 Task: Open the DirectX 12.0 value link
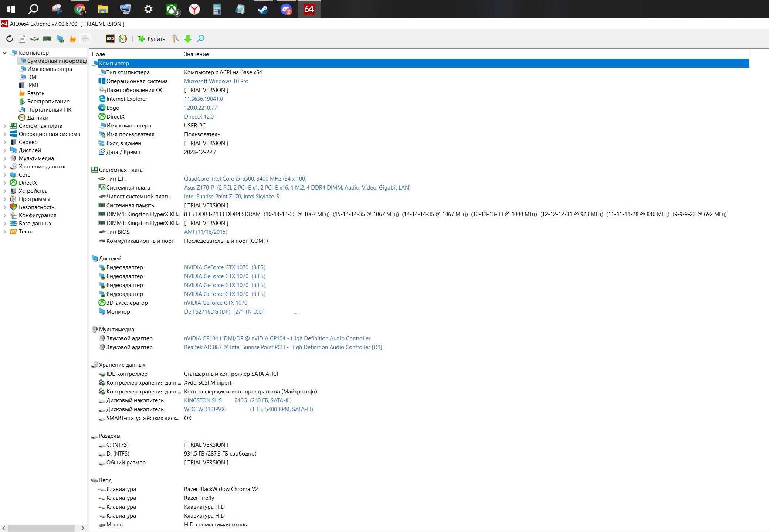coord(199,117)
